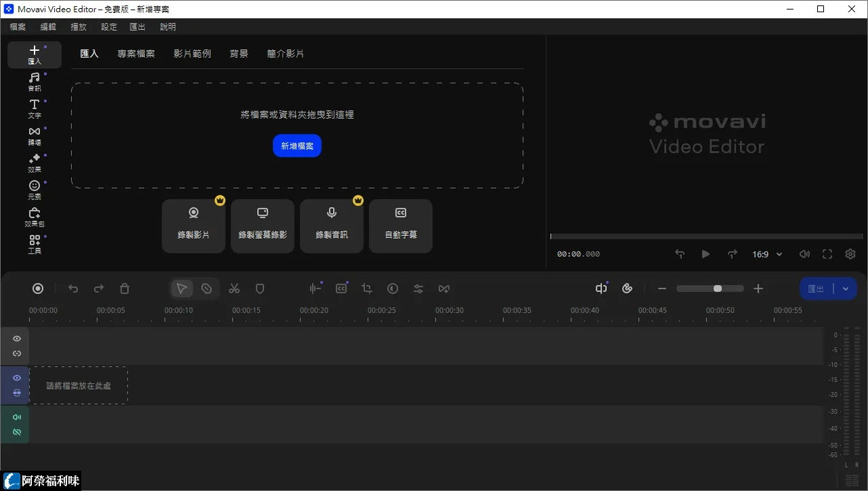The width and height of the screenshot is (868, 491).
Task: Open the 轉場 transitions sidebar panel
Action: tap(34, 136)
